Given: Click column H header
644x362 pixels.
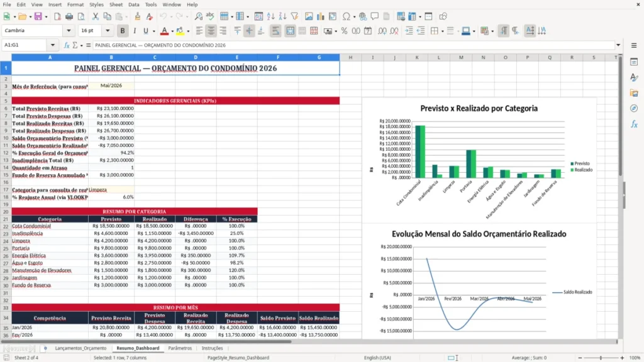Looking at the screenshot, I should click(350, 57).
